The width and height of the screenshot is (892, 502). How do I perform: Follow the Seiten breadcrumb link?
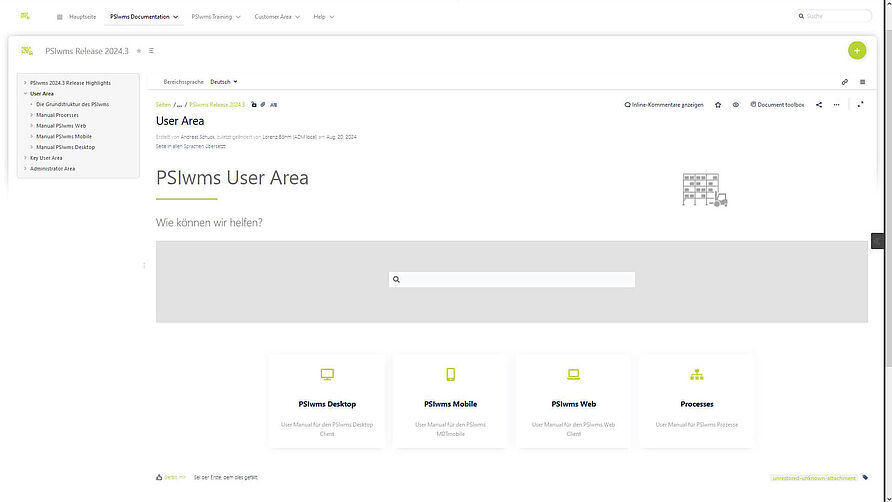(163, 105)
